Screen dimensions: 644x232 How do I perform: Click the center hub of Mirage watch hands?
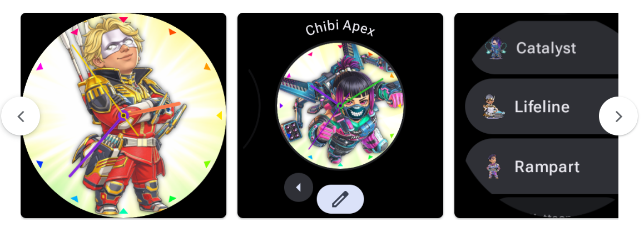coord(123,116)
